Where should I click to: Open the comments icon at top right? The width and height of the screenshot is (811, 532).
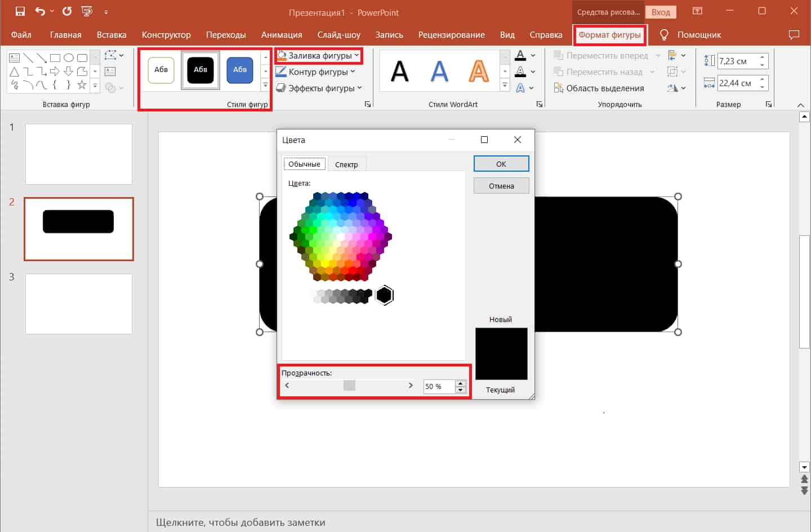point(794,35)
